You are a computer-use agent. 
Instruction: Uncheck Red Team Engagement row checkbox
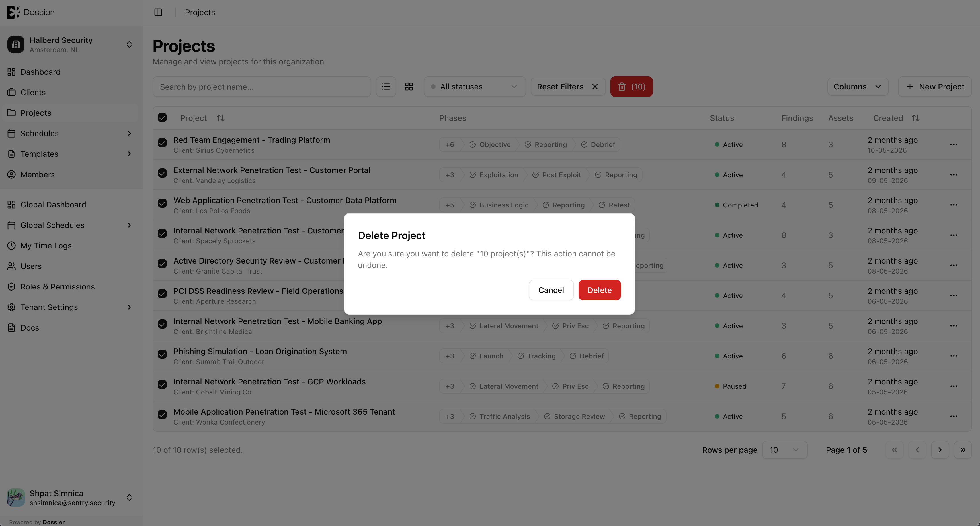click(x=162, y=143)
